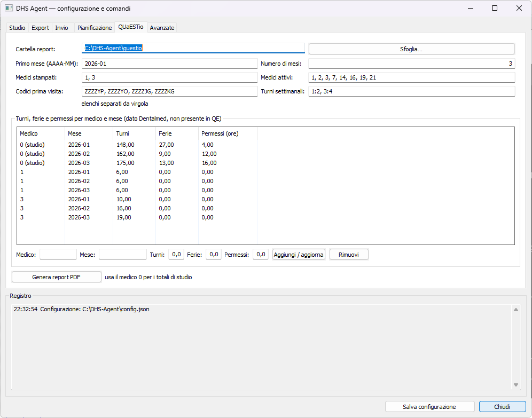Click the Permessi value field below table
Viewport: 532px width, 418px height.
(x=261, y=254)
